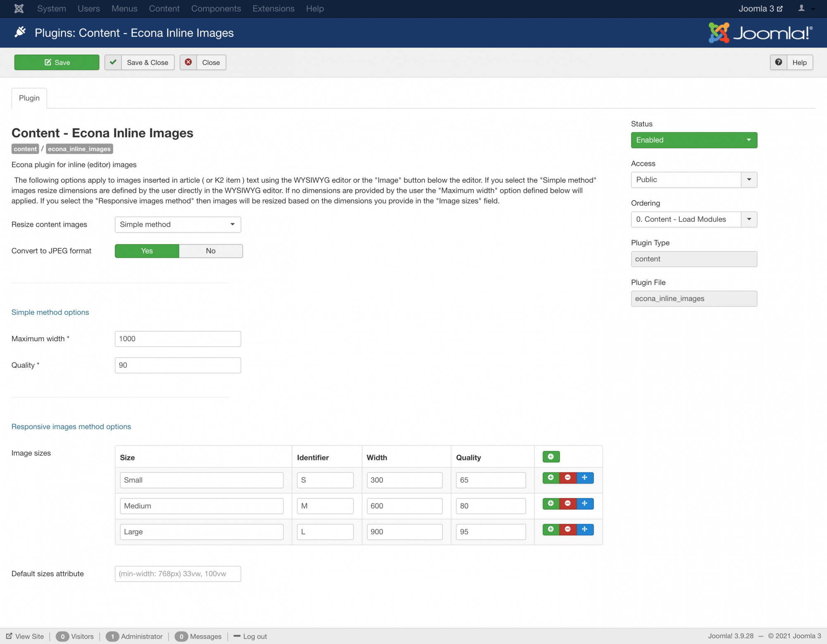Open the Access Public dropdown
This screenshot has width=827, height=644.
[694, 180]
